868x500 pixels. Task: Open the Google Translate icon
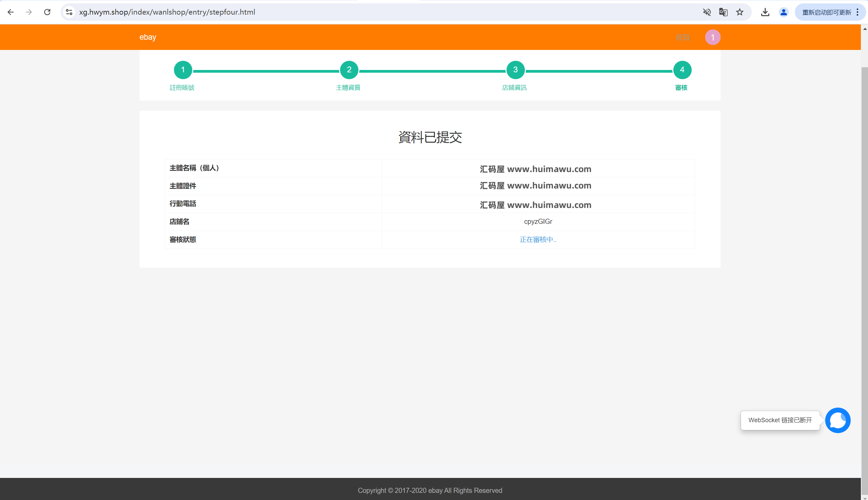pyautogui.click(x=723, y=12)
